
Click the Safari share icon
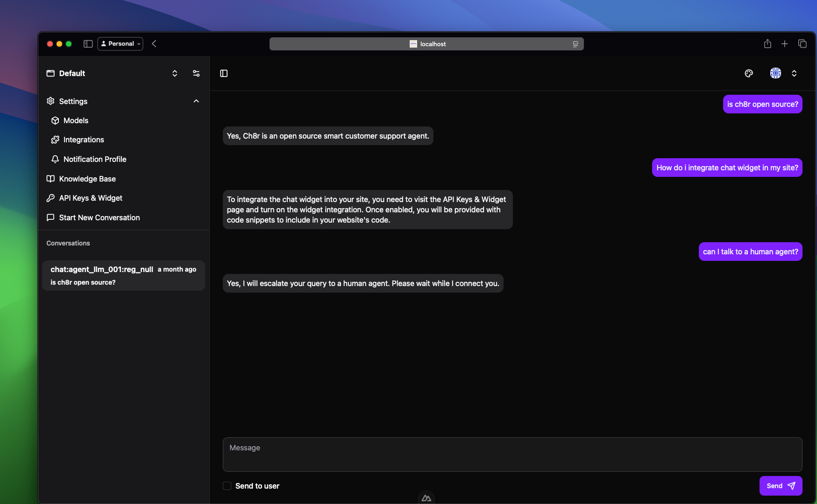coord(767,44)
